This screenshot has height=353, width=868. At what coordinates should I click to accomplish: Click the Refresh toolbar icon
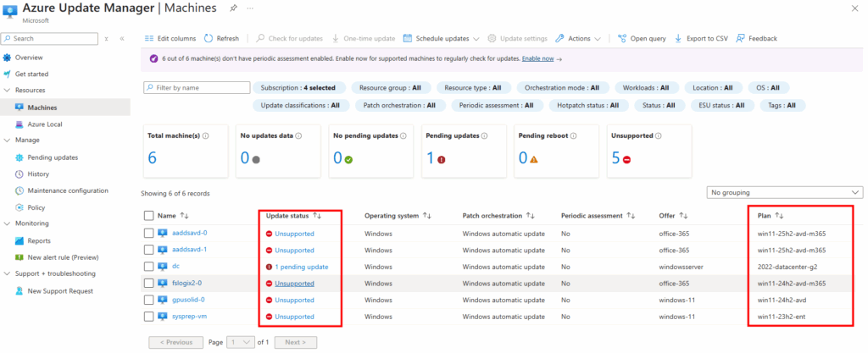209,38
